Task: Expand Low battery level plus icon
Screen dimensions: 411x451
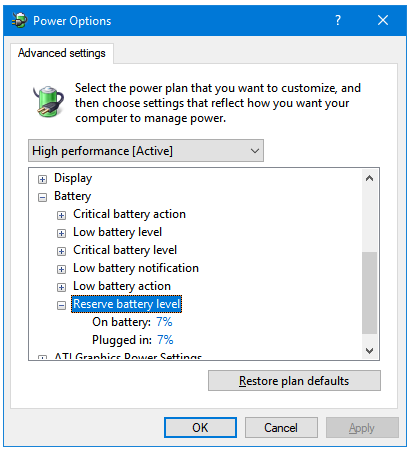Action: [61, 233]
